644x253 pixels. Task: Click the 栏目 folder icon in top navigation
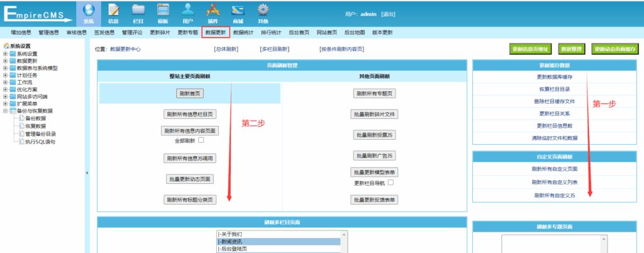point(138,13)
